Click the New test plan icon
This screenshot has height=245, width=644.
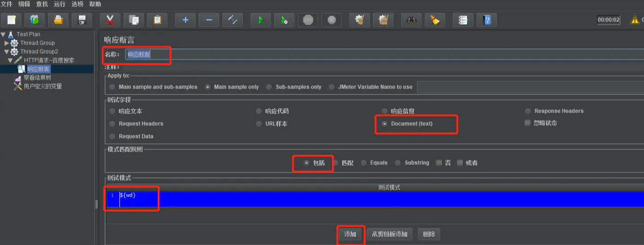coord(11,20)
